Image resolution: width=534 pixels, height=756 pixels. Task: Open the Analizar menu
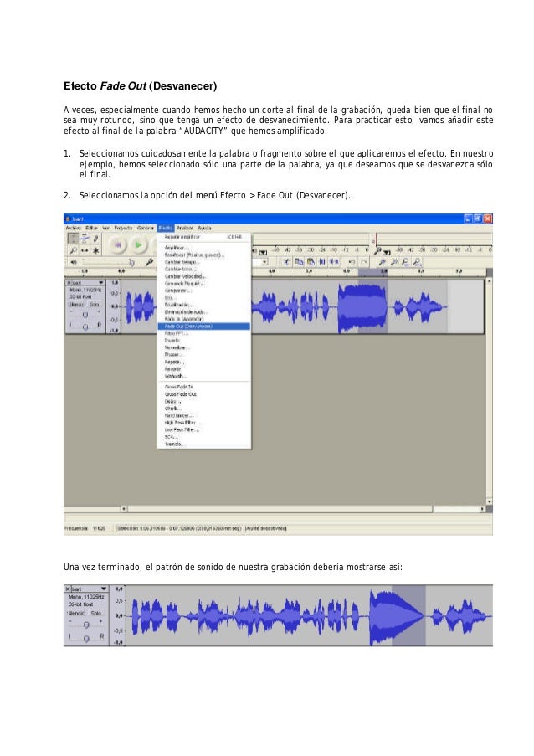tap(185, 228)
